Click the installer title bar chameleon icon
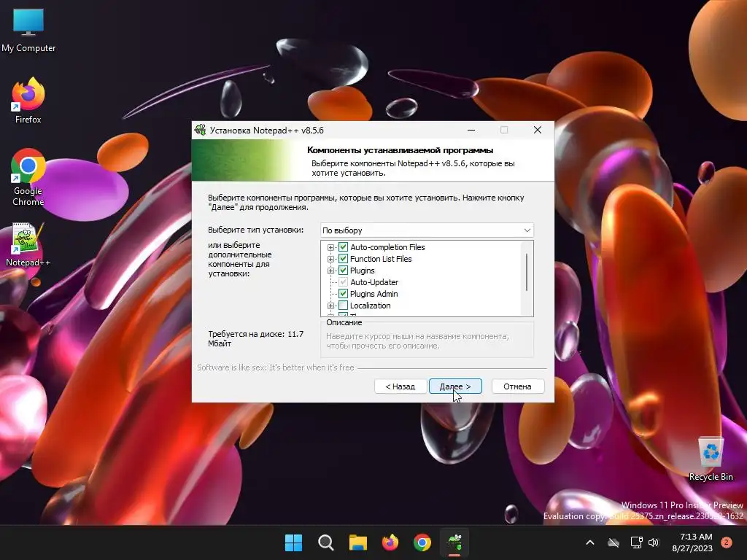 coord(200,130)
